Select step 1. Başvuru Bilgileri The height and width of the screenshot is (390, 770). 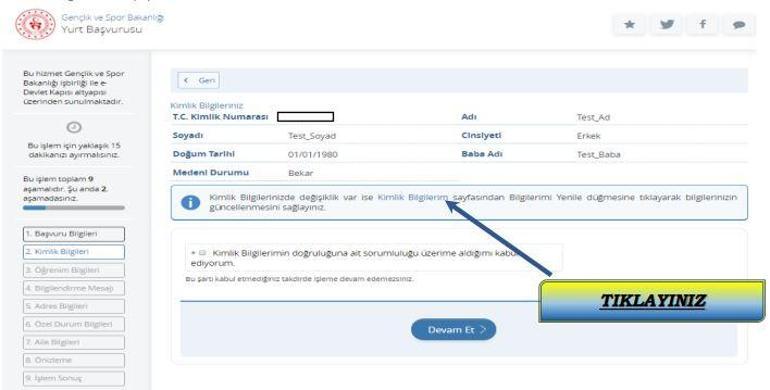(74, 234)
